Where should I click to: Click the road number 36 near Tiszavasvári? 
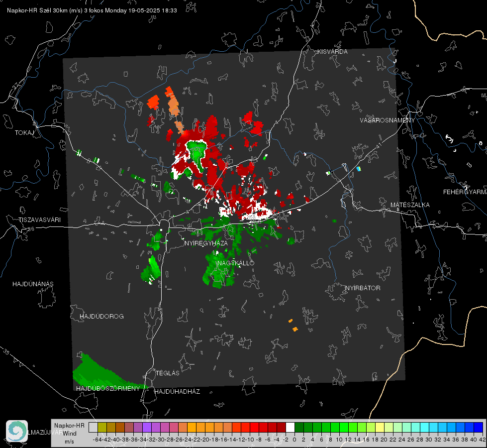(31, 229)
